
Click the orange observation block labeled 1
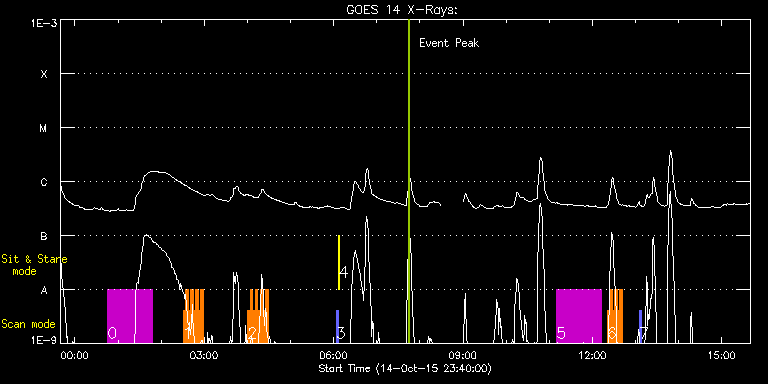coord(194,316)
